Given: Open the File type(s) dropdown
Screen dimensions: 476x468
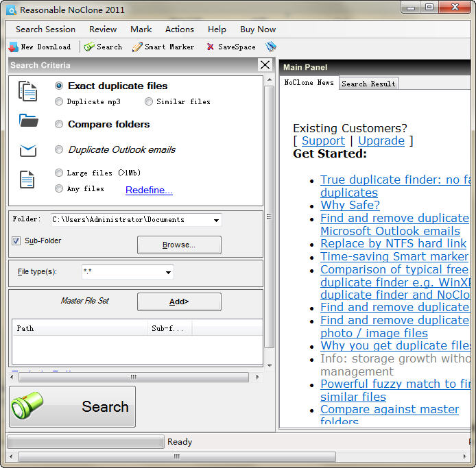Looking at the screenshot, I should click(168, 272).
